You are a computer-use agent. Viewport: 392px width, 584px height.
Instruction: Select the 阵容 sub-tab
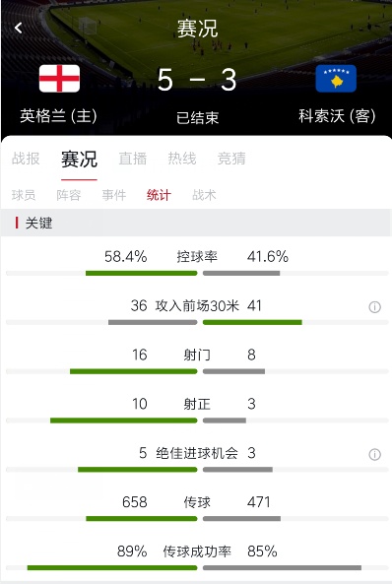pyautogui.click(x=69, y=195)
